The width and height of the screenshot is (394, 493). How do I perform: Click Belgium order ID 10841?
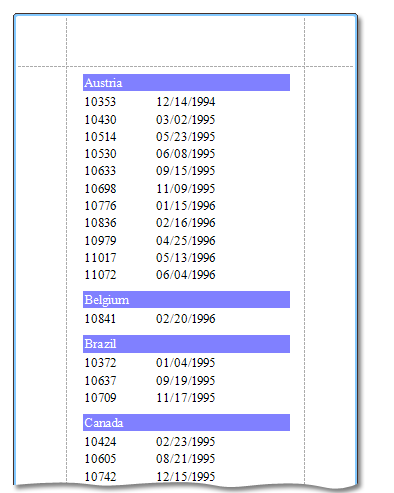pyautogui.click(x=100, y=319)
